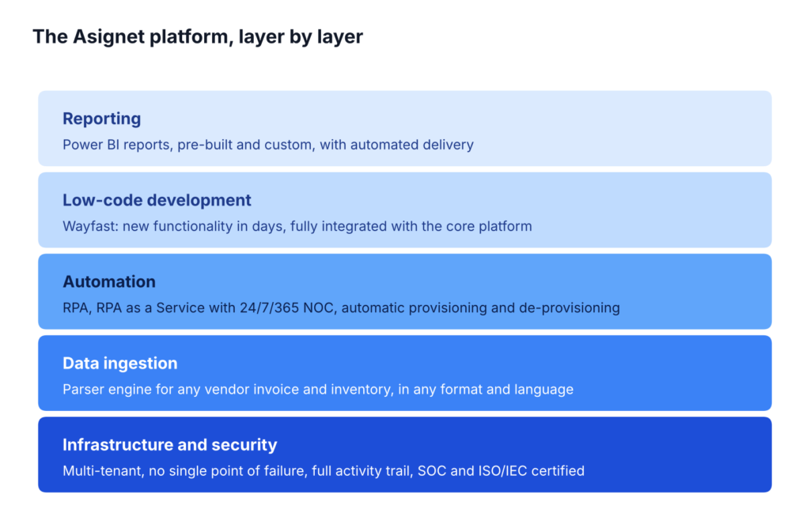Click the title 'The Asignet platform, layer by layer'
Viewport: 810px width, 532px height.
click(x=198, y=37)
